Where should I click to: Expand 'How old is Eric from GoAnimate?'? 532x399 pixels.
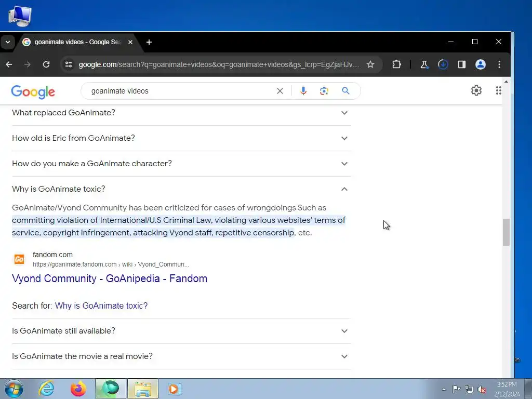click(181, 138)
